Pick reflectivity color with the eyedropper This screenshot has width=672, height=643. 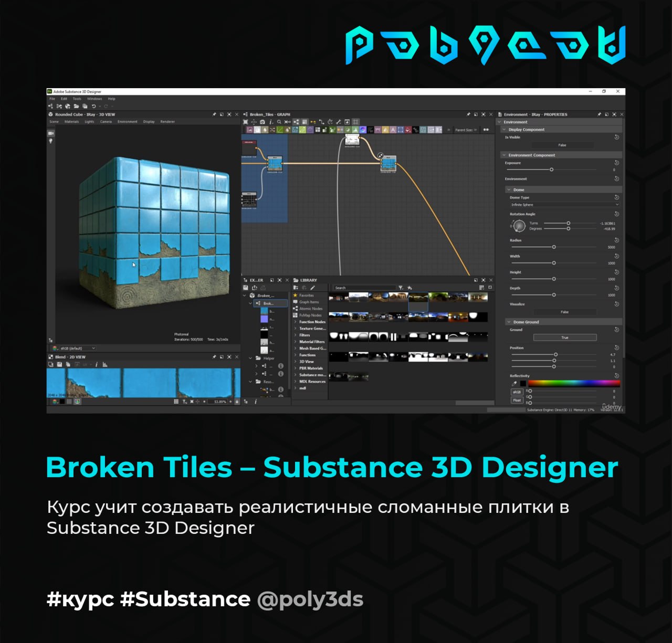coord(514,384)
